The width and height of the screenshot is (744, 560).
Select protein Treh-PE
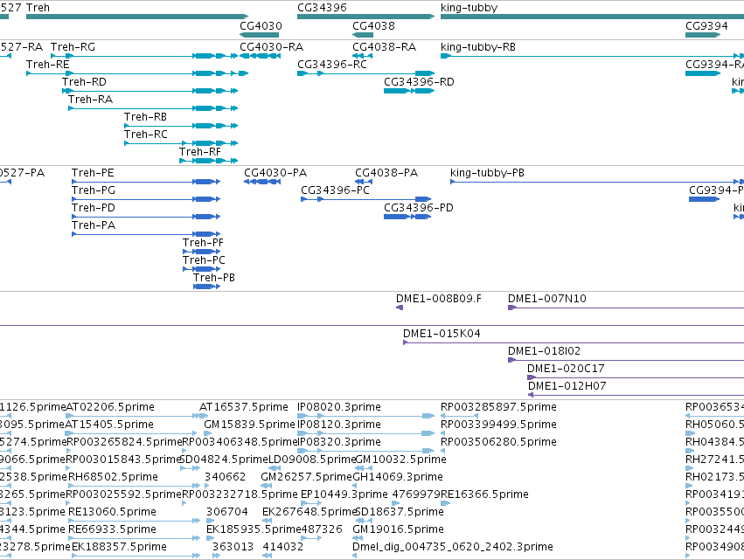(146, 182)
